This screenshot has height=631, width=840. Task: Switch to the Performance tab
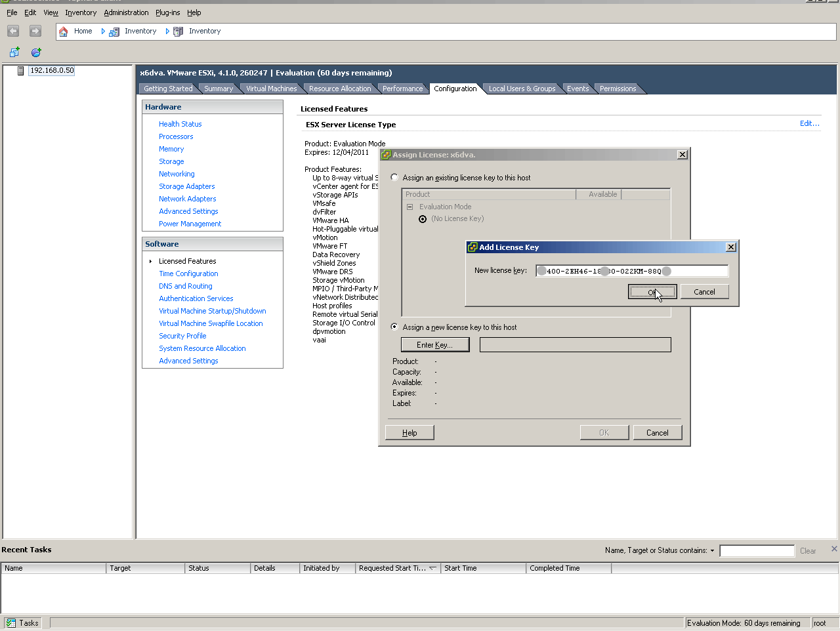pos(403,89)
